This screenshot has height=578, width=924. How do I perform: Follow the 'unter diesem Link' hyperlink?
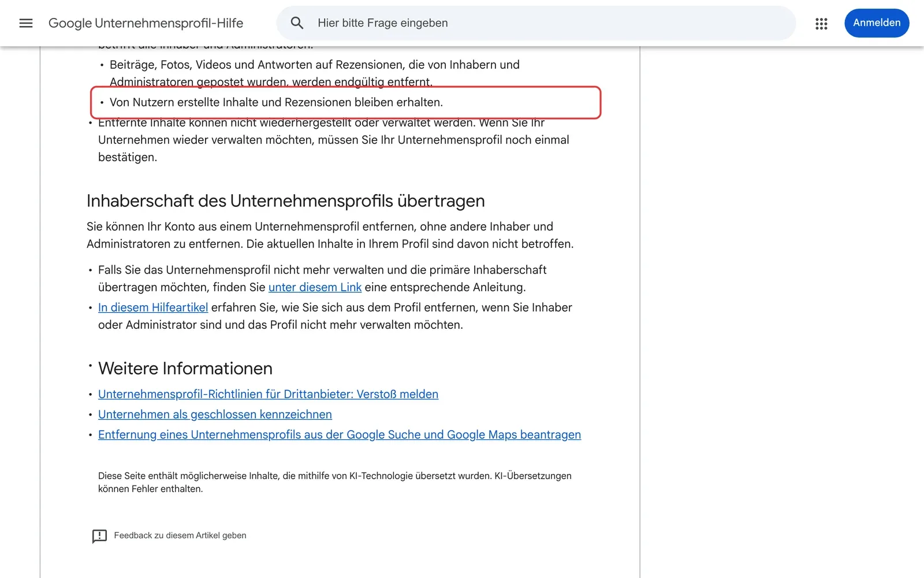[315, 287]
